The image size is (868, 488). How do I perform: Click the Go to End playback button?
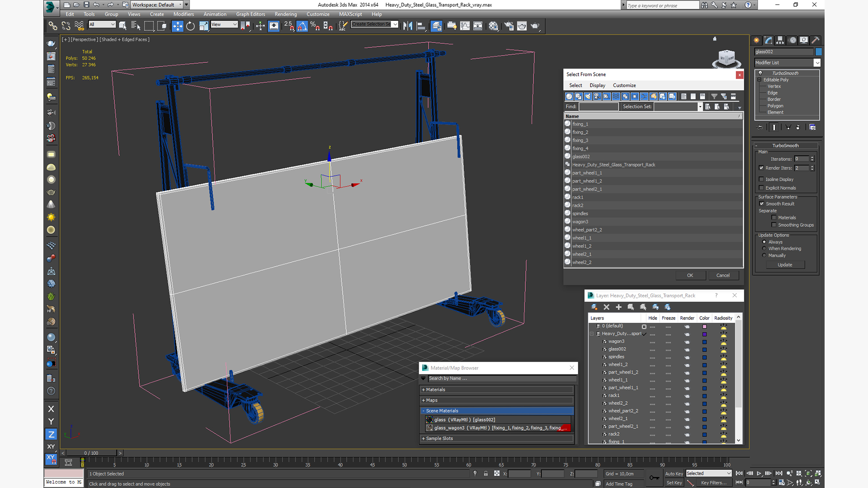coord(778,474)
